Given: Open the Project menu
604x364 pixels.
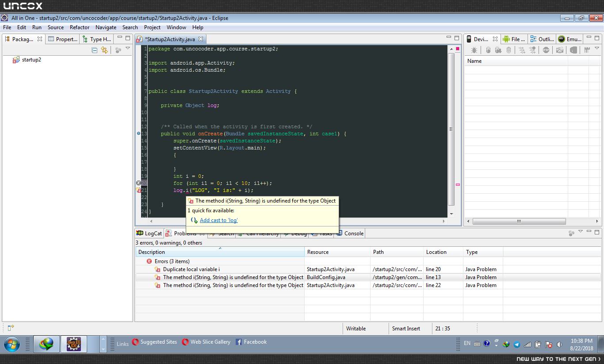Looking at the screenshot, I should coord(152,27).
